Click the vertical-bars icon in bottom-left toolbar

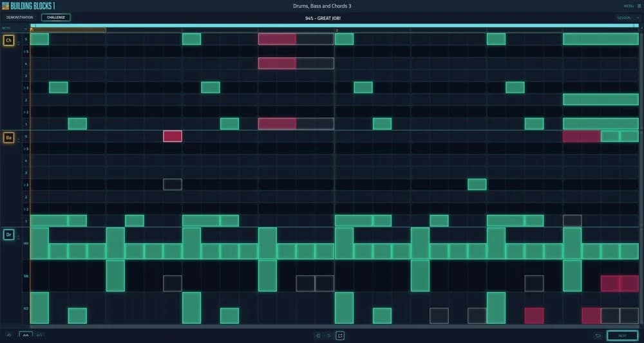tap(39, 335)
